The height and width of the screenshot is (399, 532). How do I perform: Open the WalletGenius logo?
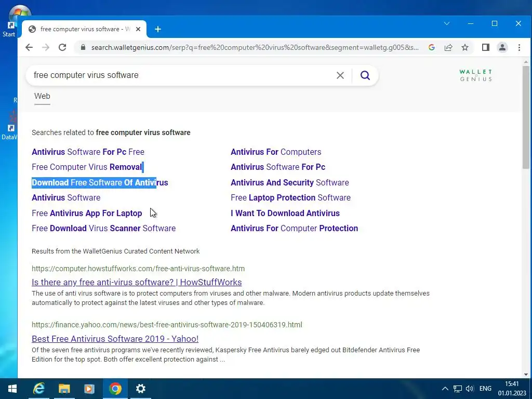pos(476,75)
